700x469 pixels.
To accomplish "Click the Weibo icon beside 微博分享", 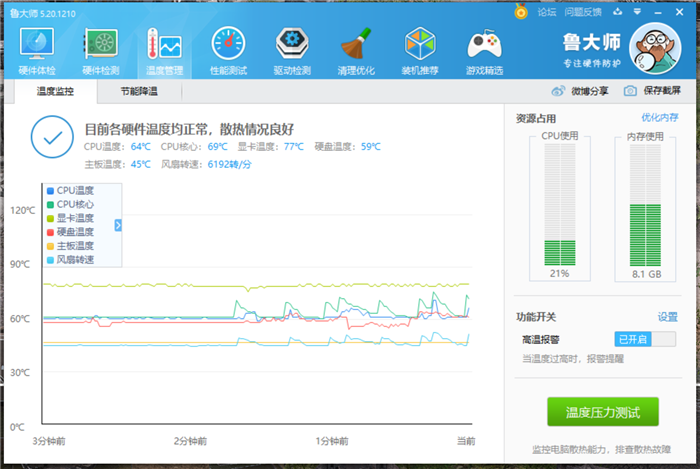I will point(558,91).
